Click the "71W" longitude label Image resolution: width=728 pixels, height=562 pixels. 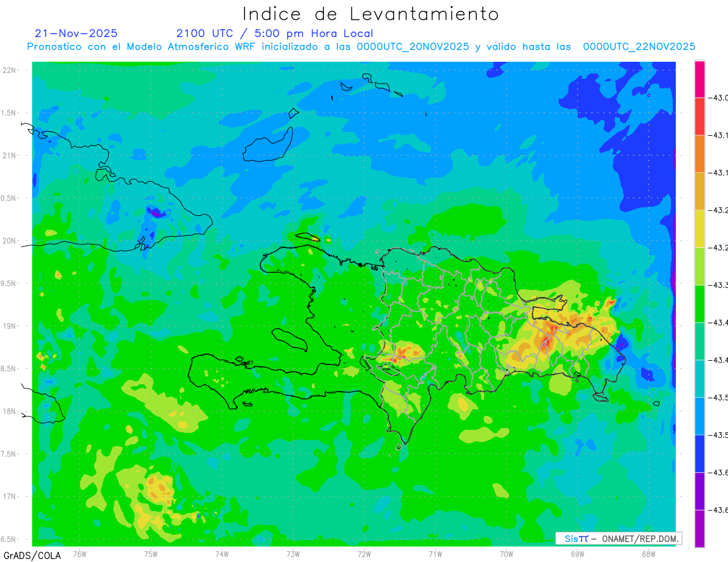click(x=435, y=555)
